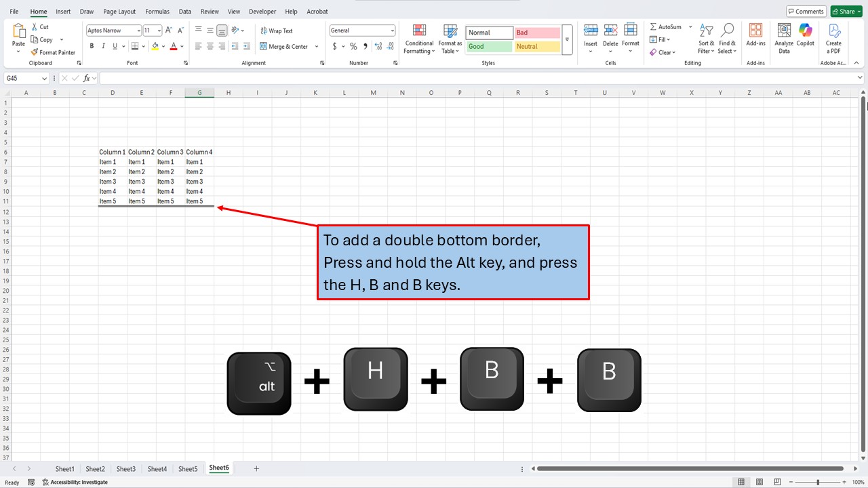Open Conditional Formatting

pos(418,39)
